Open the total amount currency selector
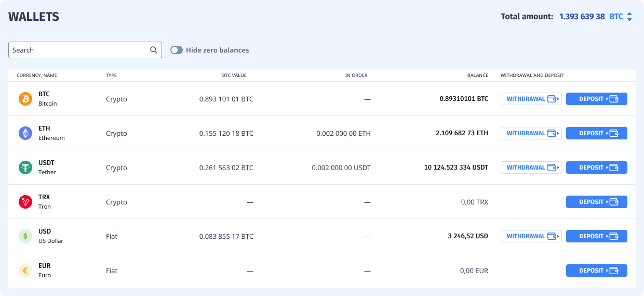The width and height of the screenshot is (644, 296). coord(621,17)
